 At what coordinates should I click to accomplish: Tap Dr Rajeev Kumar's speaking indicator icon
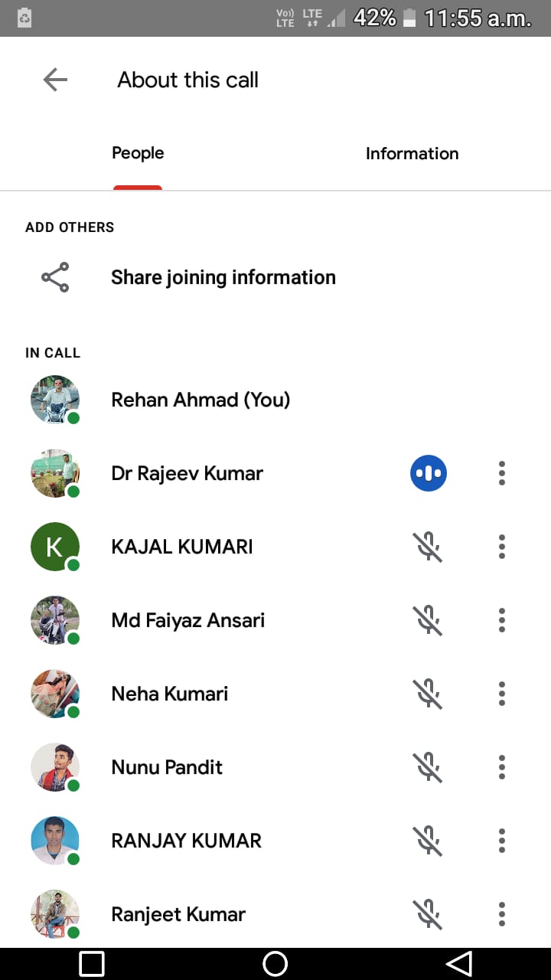pos(429,473)
